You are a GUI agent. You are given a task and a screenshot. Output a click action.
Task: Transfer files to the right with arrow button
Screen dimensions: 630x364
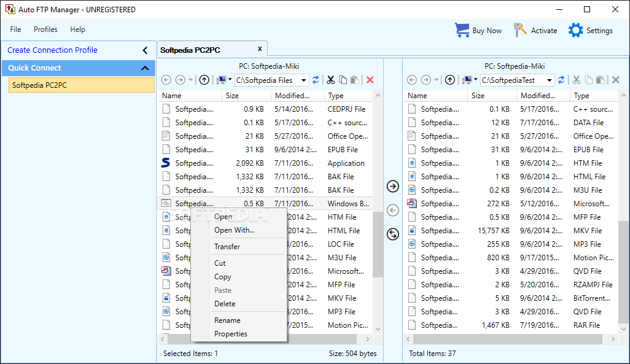(x=392, y=187)
